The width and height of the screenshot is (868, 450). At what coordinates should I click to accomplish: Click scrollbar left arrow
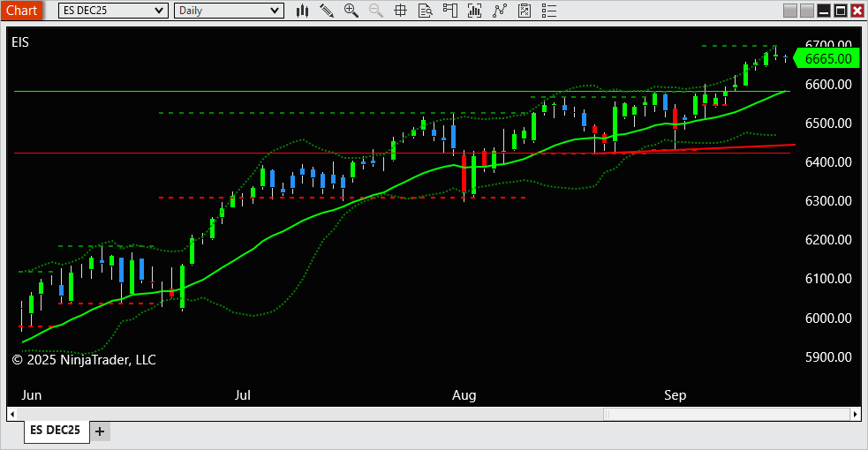click(x=11, y=414)
